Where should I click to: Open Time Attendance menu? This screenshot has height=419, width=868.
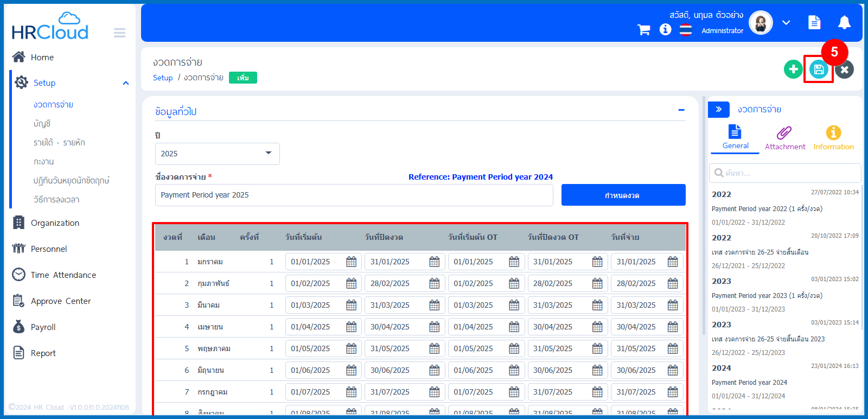pos(54,275)
